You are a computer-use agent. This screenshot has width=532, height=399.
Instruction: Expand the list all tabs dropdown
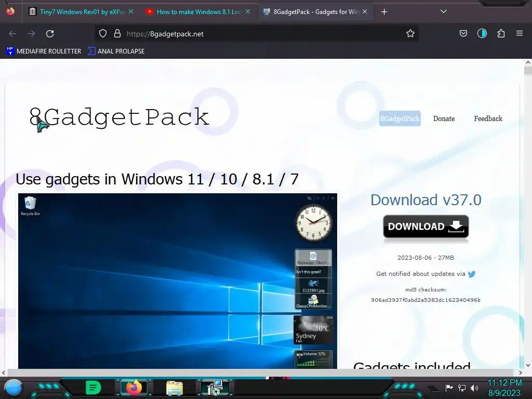(x=444, y=11)
